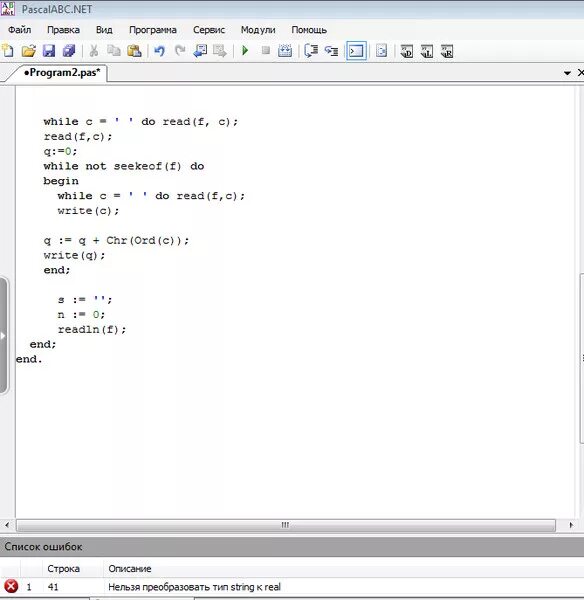The width and height of the screenshot is (584, 600).
Task: Run the program with the green play arrow
Action: click(245, 51)
